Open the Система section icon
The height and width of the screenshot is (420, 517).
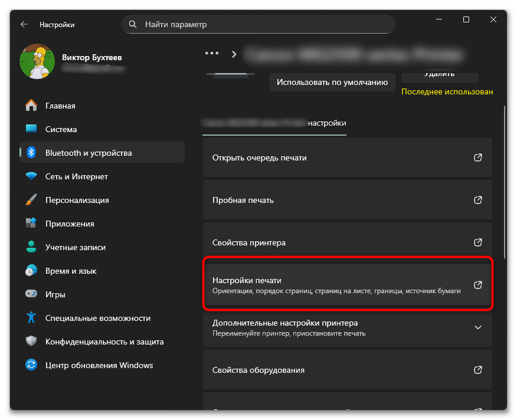tap(32, 129)
